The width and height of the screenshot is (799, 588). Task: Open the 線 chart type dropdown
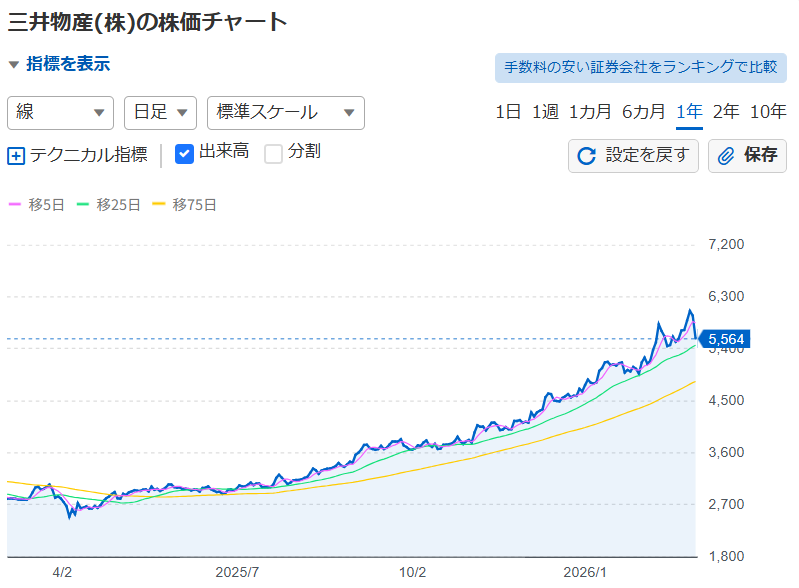click(61, 112)
